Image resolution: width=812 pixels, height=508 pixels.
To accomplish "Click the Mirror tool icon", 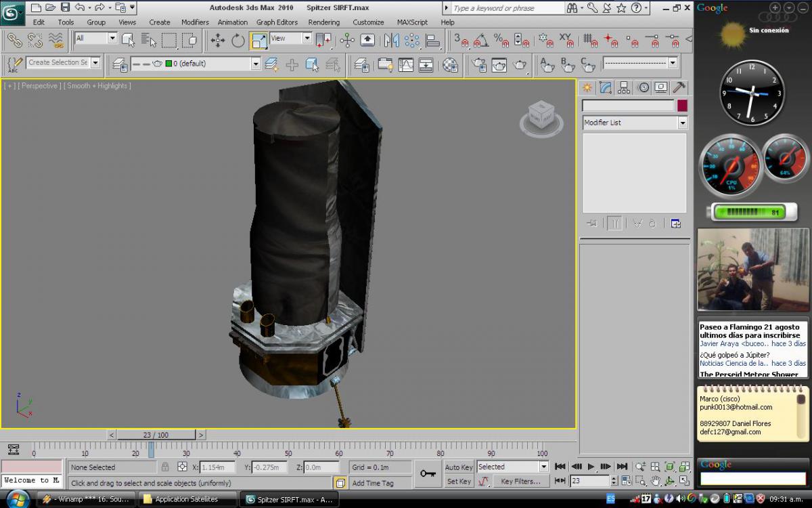I will [x=392, y=41].
